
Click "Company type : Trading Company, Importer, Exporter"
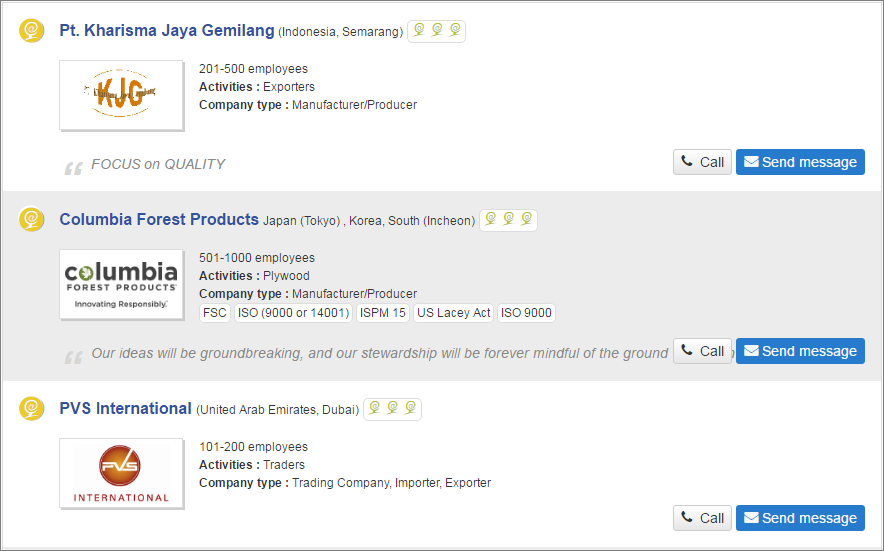click(x=345, y=483)
